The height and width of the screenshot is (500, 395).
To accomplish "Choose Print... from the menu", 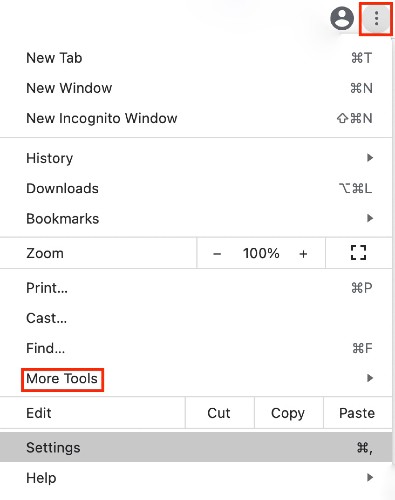I will coord(196,288).
